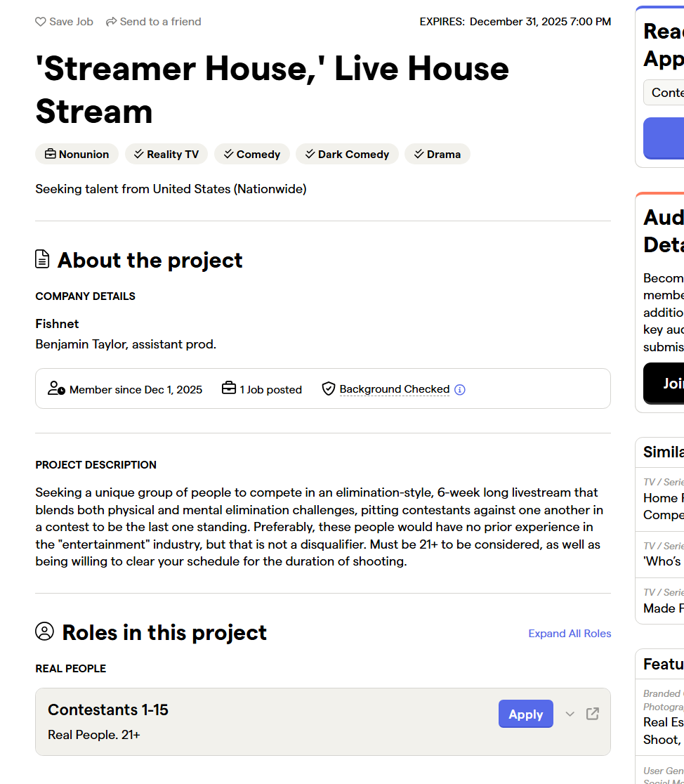Viewport: 684px width, 784px height.
Task: Click the Nonunion tag
Action: pos(77,154)
